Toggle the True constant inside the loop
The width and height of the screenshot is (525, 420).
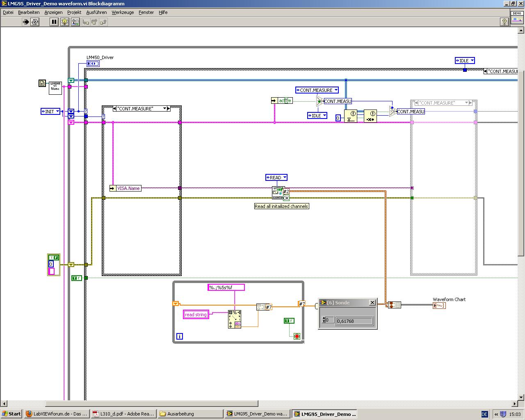289,321
